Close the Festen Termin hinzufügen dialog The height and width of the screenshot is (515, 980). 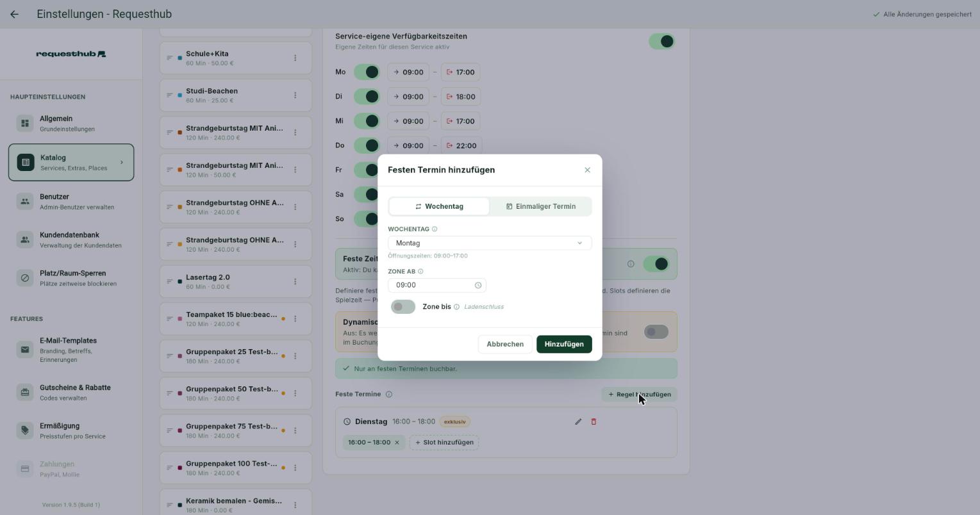(x=587, y=170)
